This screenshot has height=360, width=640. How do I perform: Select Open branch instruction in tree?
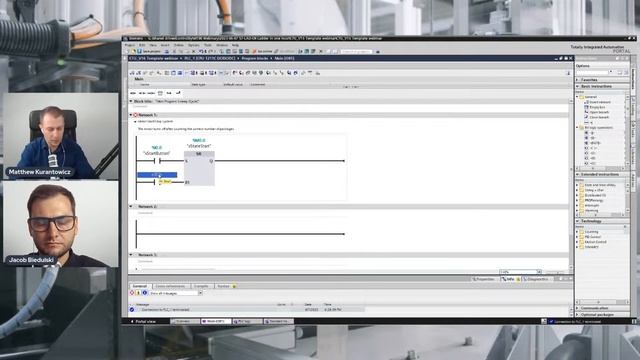click(x=598, y=112)
